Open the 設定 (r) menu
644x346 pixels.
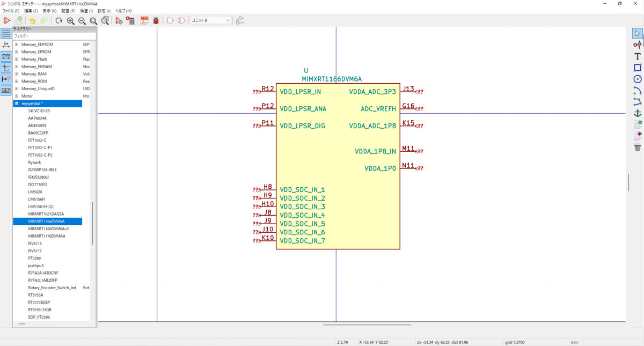104,11
